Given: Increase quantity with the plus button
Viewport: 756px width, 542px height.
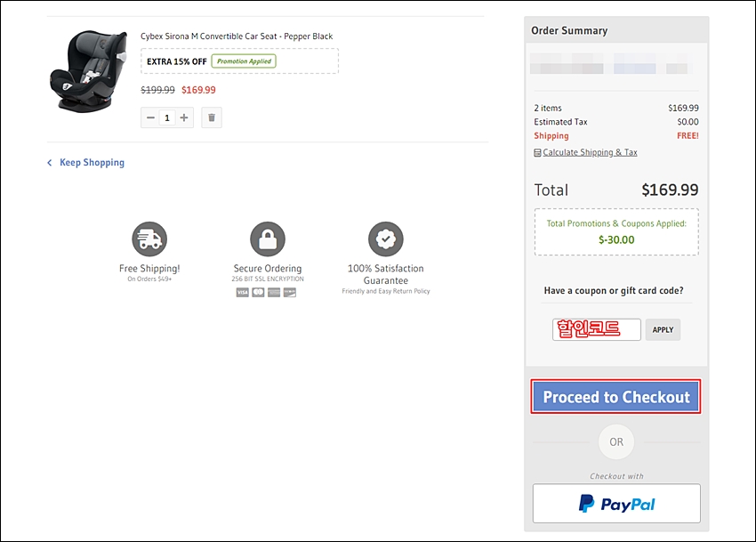Looking at the screenshot, I should (184, 117).
